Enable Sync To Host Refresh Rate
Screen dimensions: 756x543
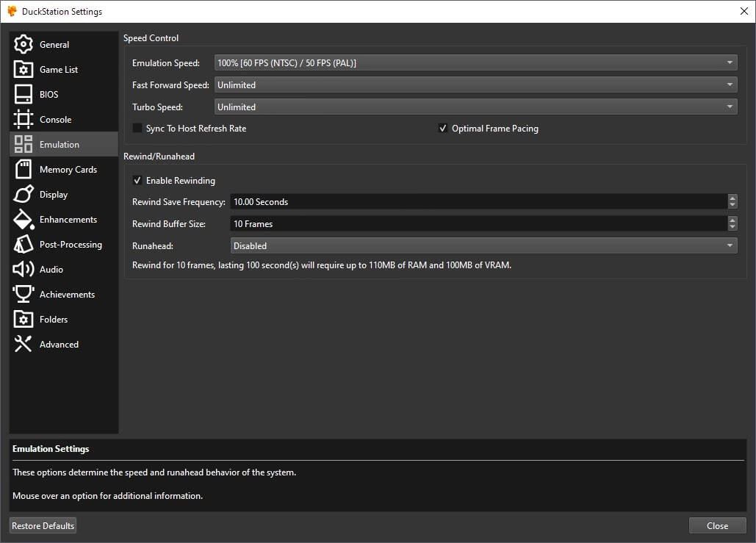coord(137,129)
